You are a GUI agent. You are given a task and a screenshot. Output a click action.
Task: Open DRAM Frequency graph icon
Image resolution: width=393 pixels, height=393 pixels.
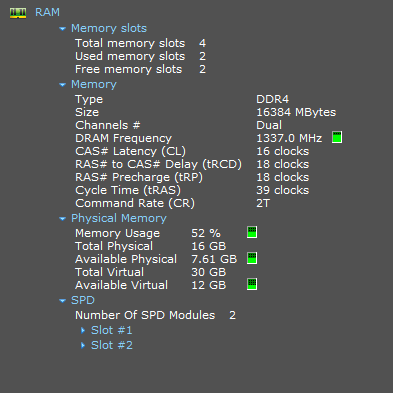click(x=337, y=137)
